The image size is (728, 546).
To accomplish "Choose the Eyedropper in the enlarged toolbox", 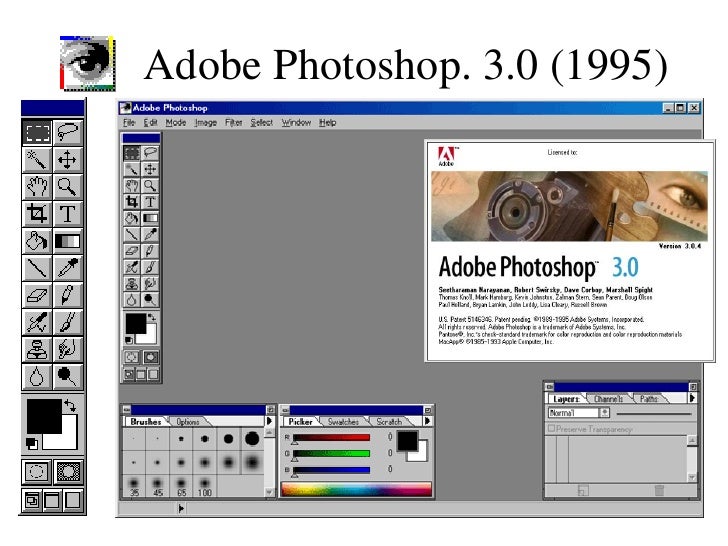I will pos(68,268).
